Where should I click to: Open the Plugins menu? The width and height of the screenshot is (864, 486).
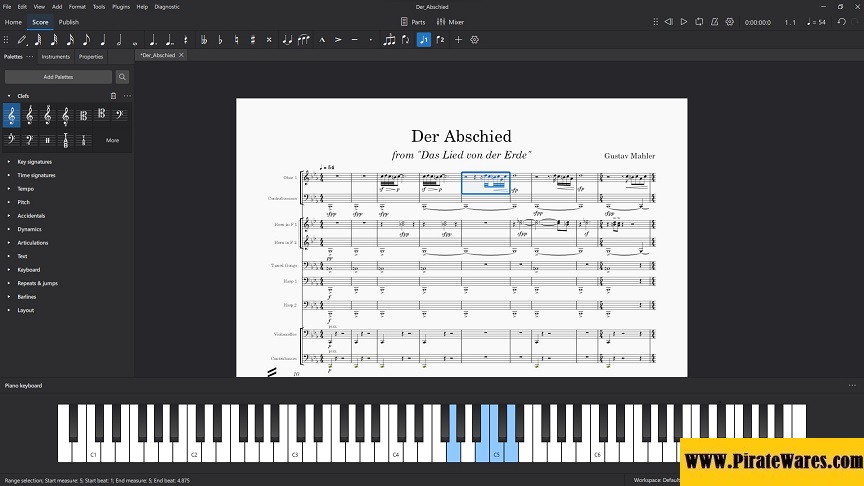pos(120,6)
